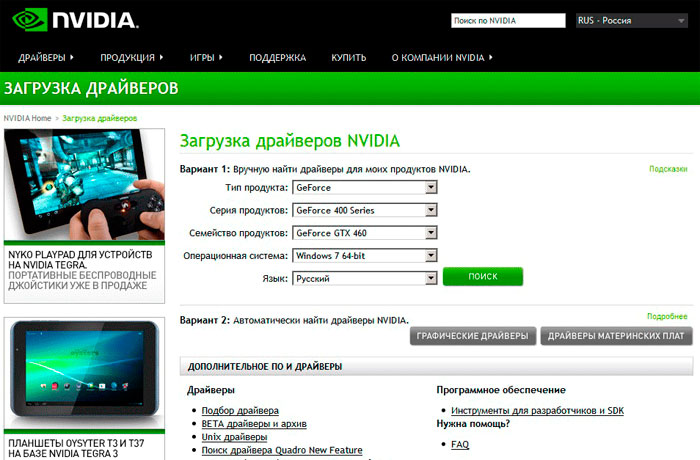Screen dimensions: 700x460
Task: Open the 'Unix драйверы' link
Action: [234, 437]
